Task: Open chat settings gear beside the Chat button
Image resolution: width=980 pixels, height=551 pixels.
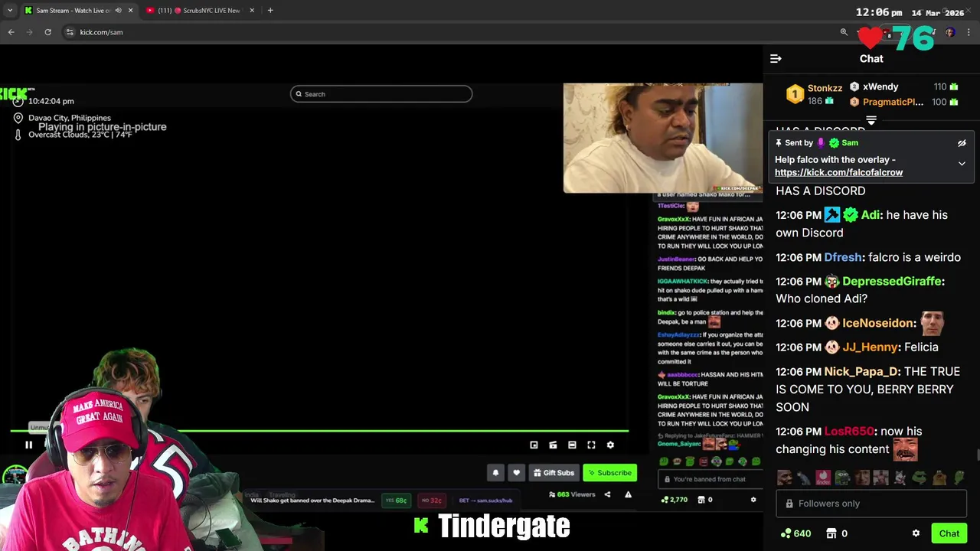Action: [x=916, y=533]
